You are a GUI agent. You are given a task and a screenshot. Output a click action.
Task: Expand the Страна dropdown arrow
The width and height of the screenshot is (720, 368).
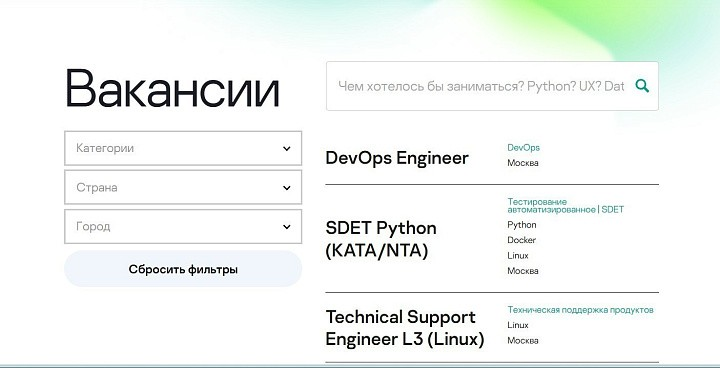click(x=287, y=187)
